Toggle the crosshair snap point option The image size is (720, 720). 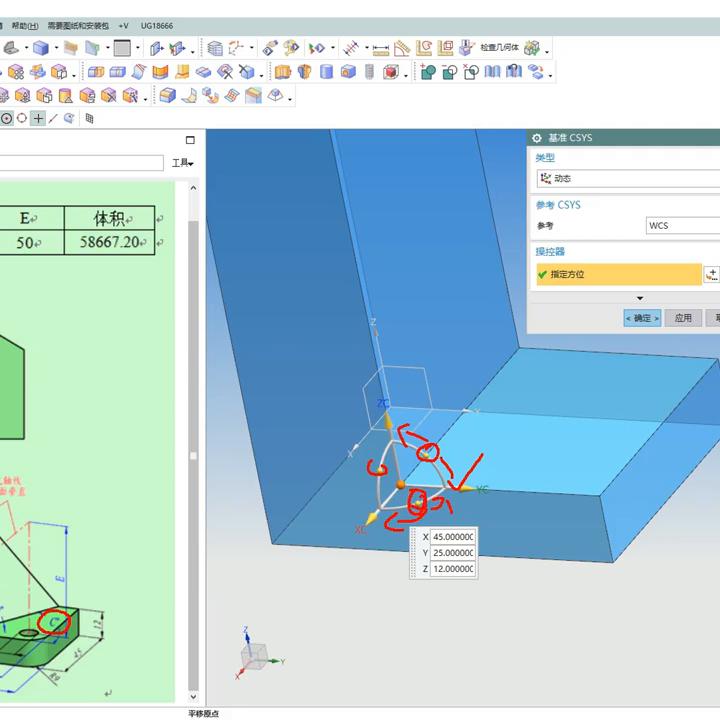pyautogui.click(x=38, y=118)
